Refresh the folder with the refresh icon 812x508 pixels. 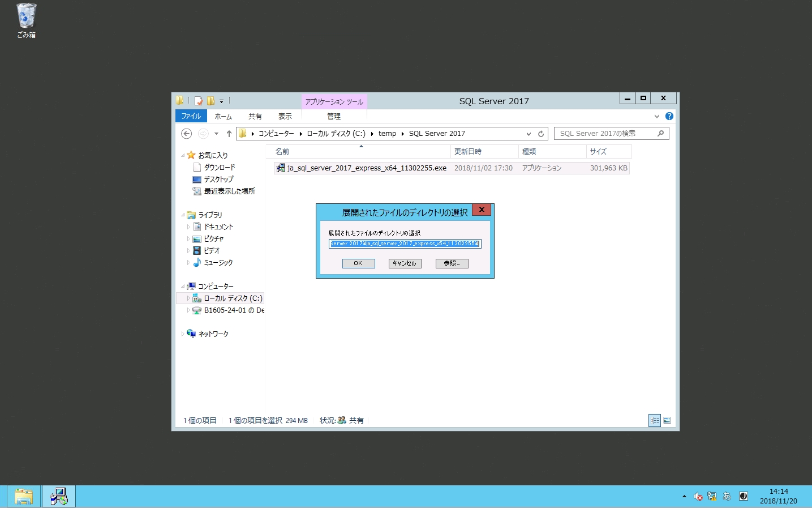[x=541, y=133]
